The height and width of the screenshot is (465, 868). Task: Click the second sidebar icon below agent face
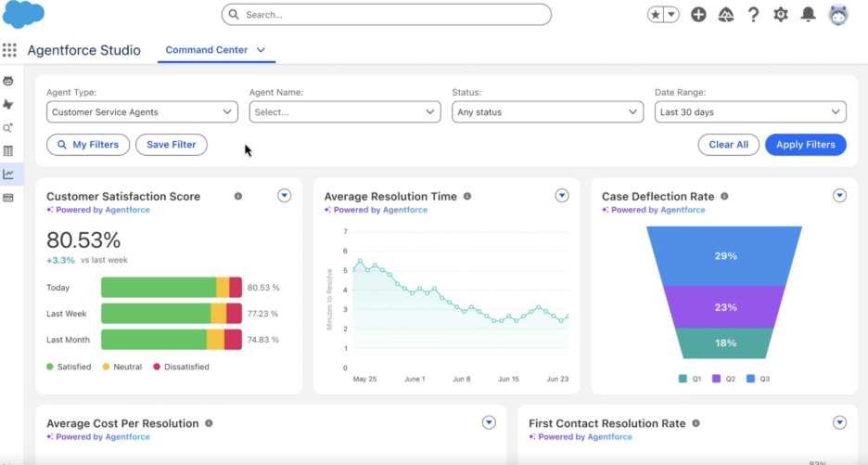[x=8, y=104]
